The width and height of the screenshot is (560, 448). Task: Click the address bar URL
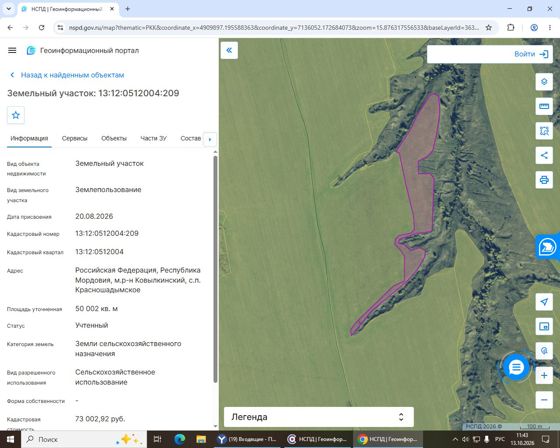pos(273,28)
